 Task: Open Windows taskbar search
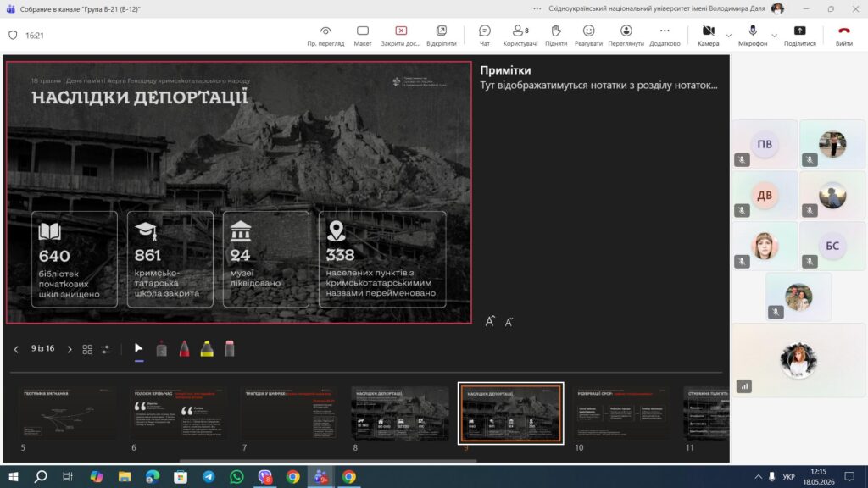click(41, 476)
